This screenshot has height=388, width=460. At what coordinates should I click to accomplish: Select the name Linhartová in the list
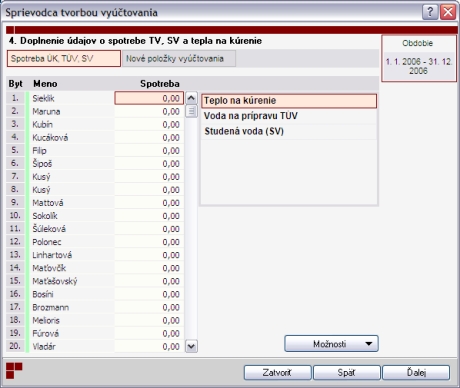click(x=52, y=255)
